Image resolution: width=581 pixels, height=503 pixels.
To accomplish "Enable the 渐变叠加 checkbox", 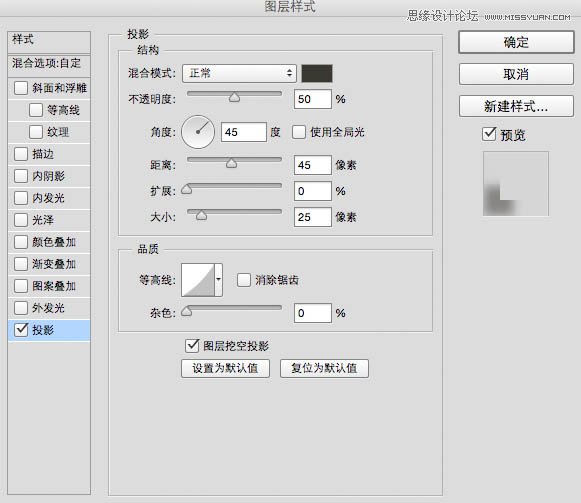I will coord(21,264).
